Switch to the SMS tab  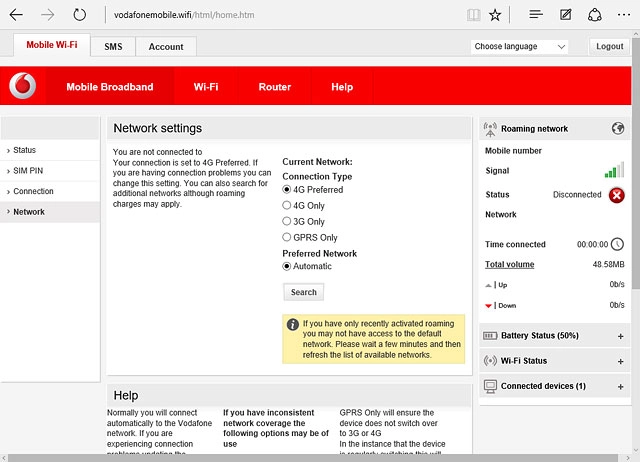point(113,47)
